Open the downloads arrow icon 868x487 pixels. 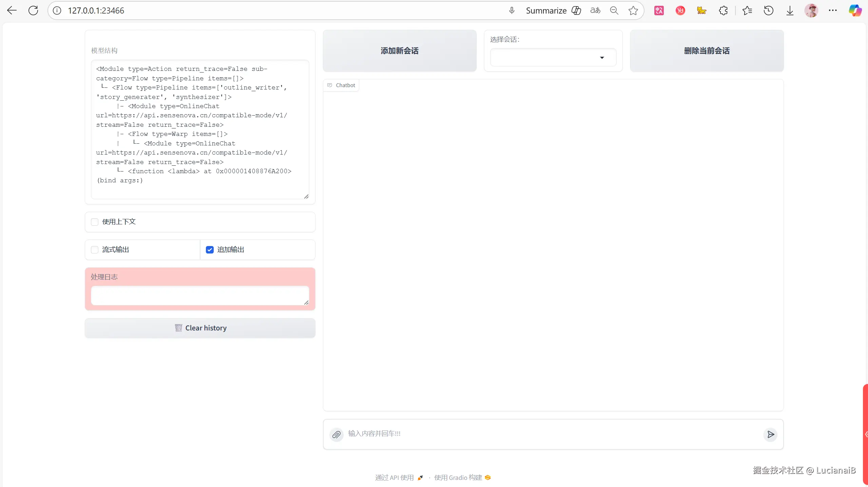click(x=790, y=11)
